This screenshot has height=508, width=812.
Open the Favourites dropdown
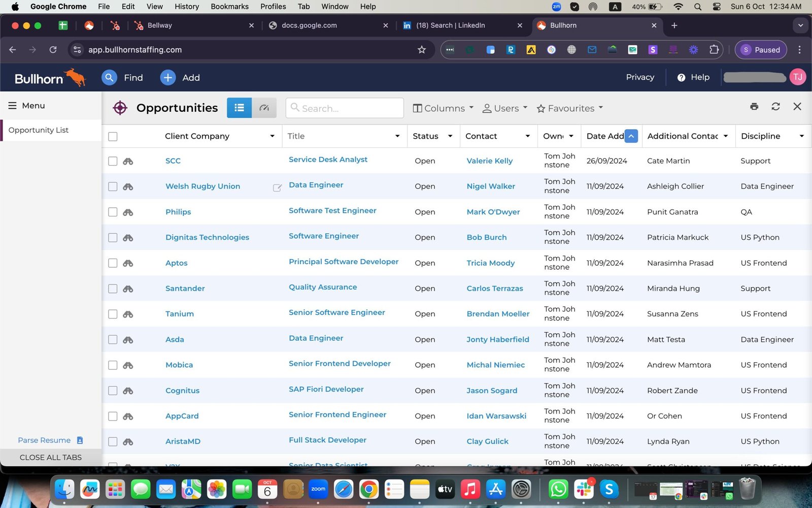click(570, 108)
